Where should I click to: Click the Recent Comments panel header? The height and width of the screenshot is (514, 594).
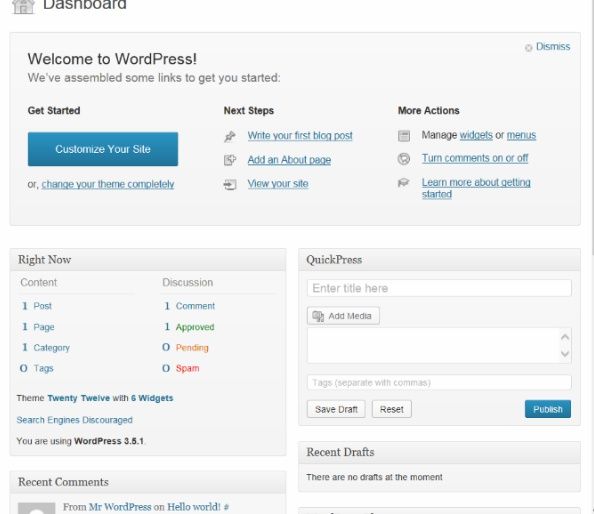point(148,482)
